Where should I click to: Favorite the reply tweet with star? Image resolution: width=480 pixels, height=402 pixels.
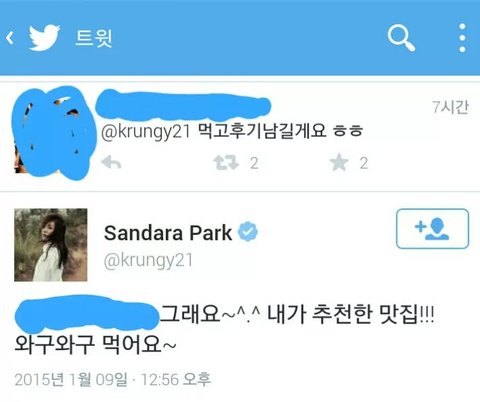[x=339, y=163]
